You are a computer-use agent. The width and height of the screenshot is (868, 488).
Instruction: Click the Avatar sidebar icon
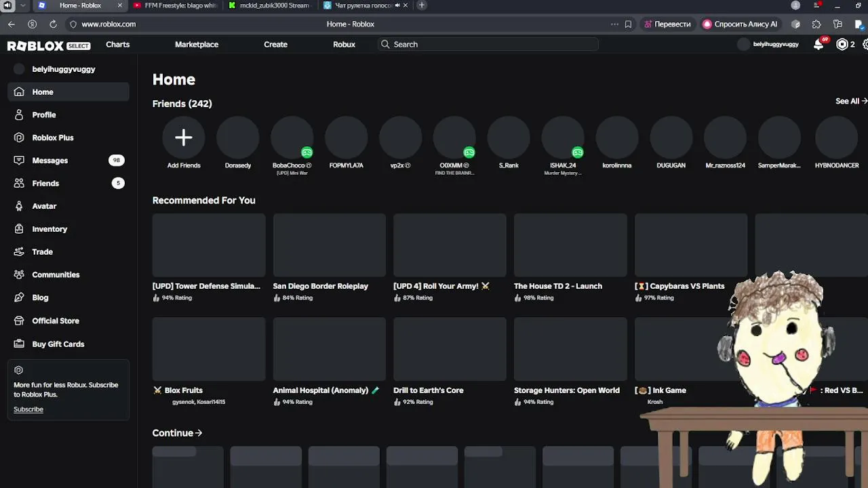pyautogui.click(x=19, y=206)
